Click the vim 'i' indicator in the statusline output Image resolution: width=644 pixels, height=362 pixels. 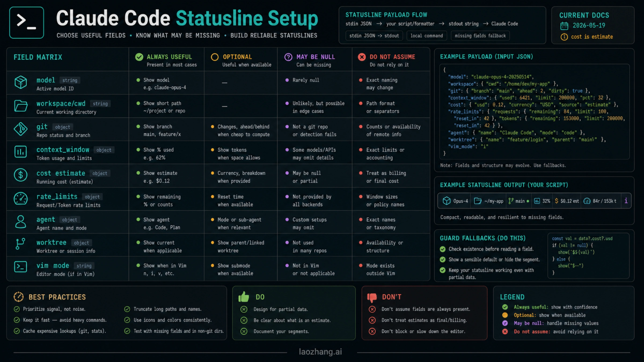[x=626, y=201]
